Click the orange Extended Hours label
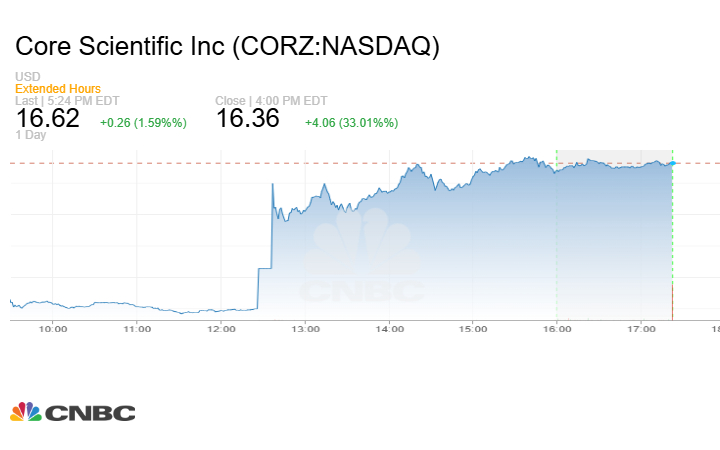The width and height of the screenshot is (720, 450). click(x=57, y=89)
